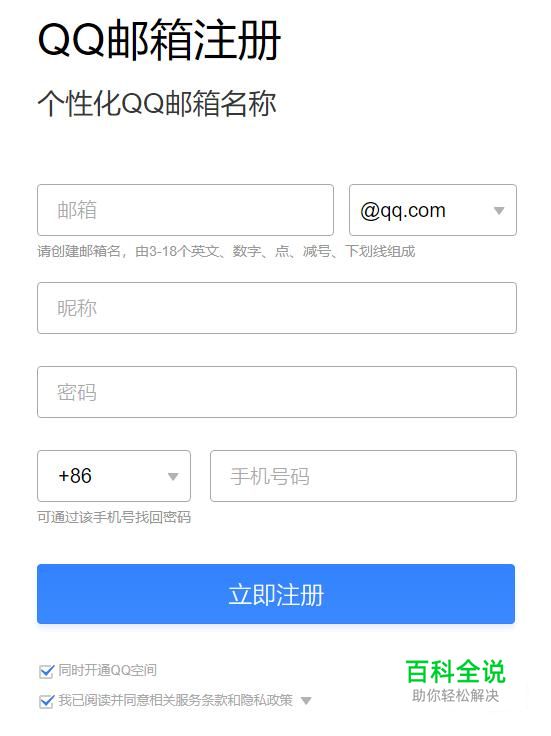The image size is (551, 736).
Task: Click the 同时开通QQ空间 label text
Action: 107,670
